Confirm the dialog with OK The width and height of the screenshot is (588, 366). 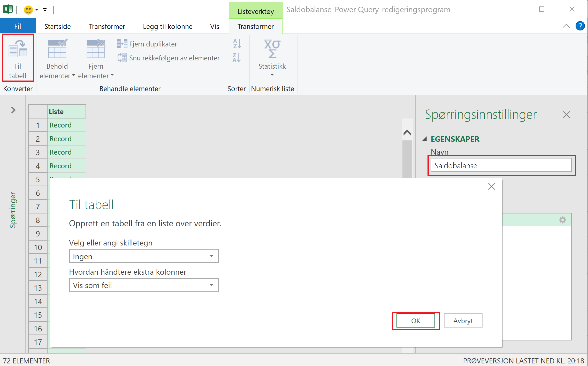tap(416, 321)
